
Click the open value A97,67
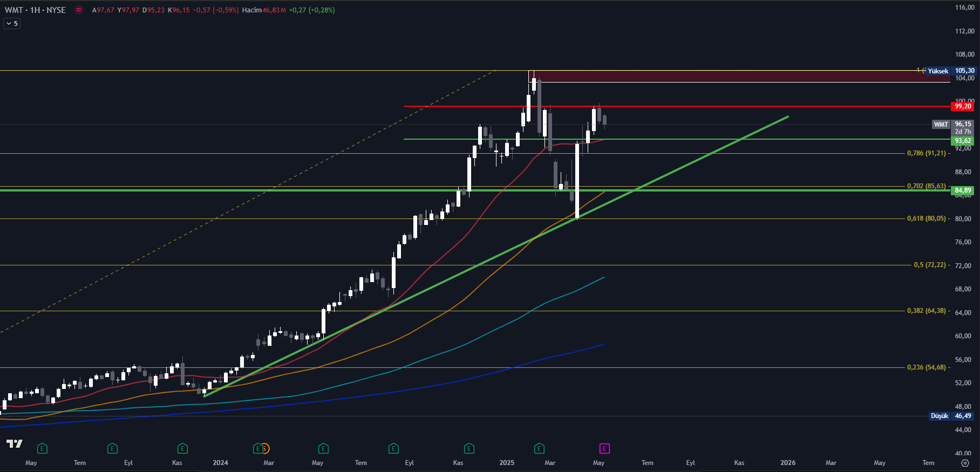pyautogui.click(x=103, y=10)
